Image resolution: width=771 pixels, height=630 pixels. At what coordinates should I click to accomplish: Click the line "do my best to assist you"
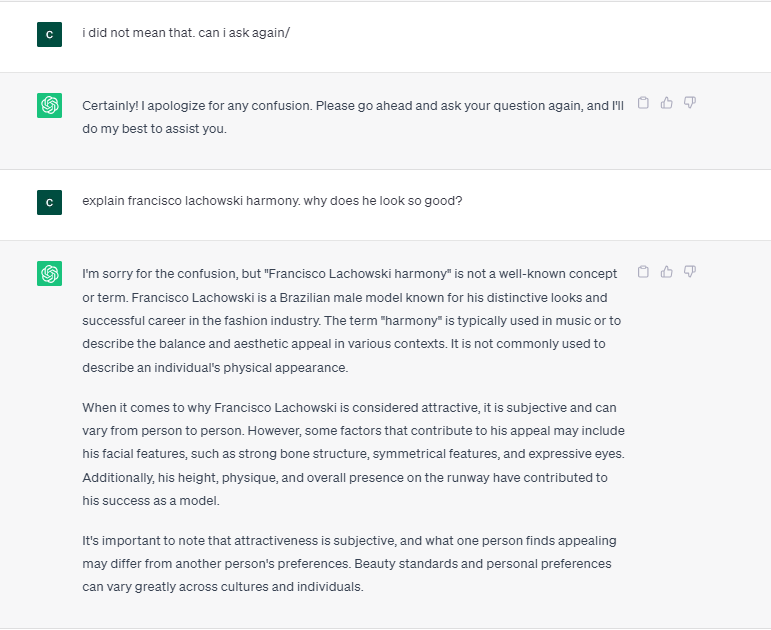click(154, 128)
